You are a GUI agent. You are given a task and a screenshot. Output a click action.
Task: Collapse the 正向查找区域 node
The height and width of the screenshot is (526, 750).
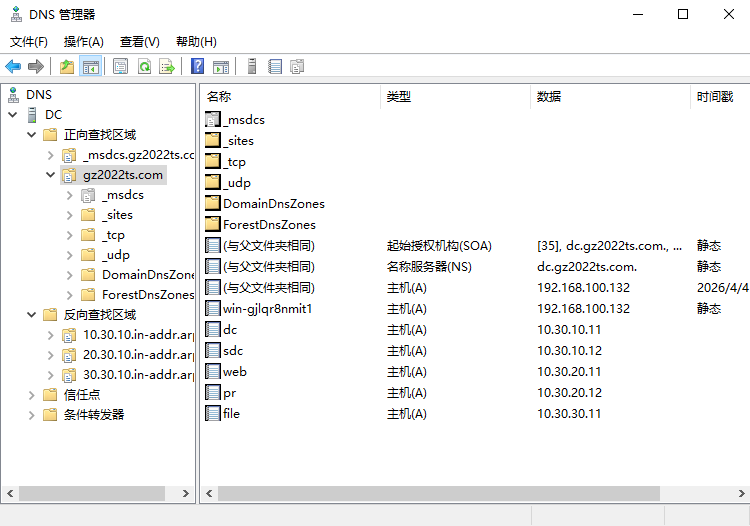[32, 135]
